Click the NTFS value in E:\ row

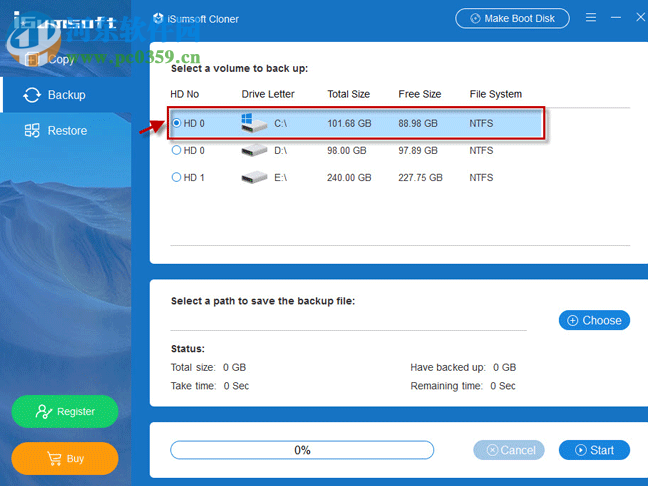[481, 178]
